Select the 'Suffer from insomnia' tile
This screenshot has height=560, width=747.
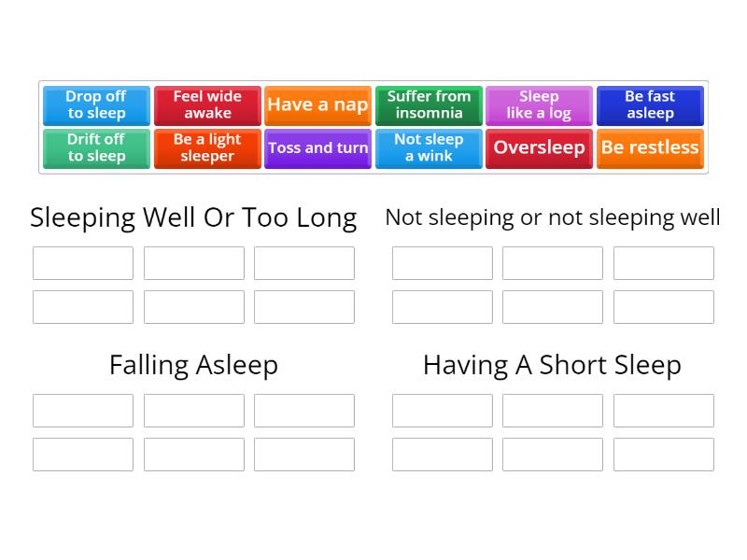coord(429,105)
